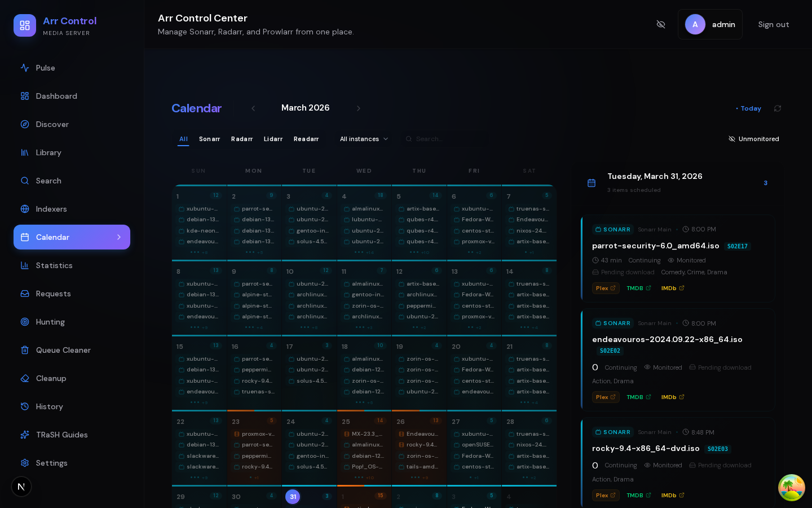Image resolution: width=812 pixels, height=508 pixels.
Task: Select the Sonarr filter tab
Action: click(210, 139)
